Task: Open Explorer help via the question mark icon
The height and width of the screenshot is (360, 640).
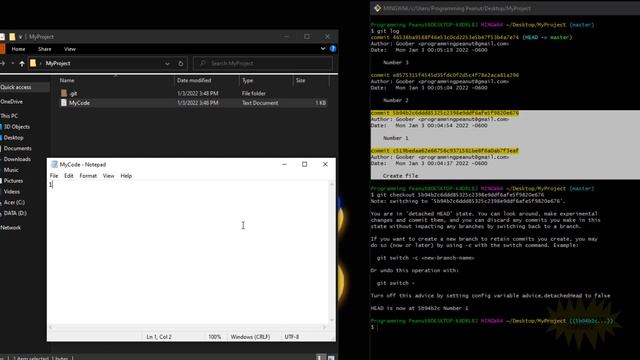Action: pyautogui.click(x=333, y=49)
